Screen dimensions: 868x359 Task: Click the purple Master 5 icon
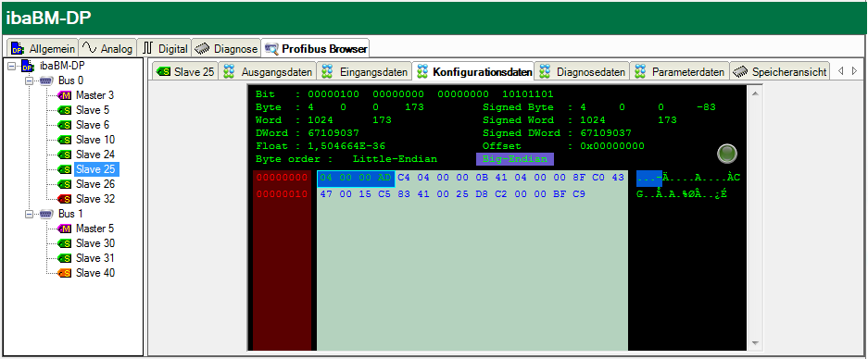65,229
